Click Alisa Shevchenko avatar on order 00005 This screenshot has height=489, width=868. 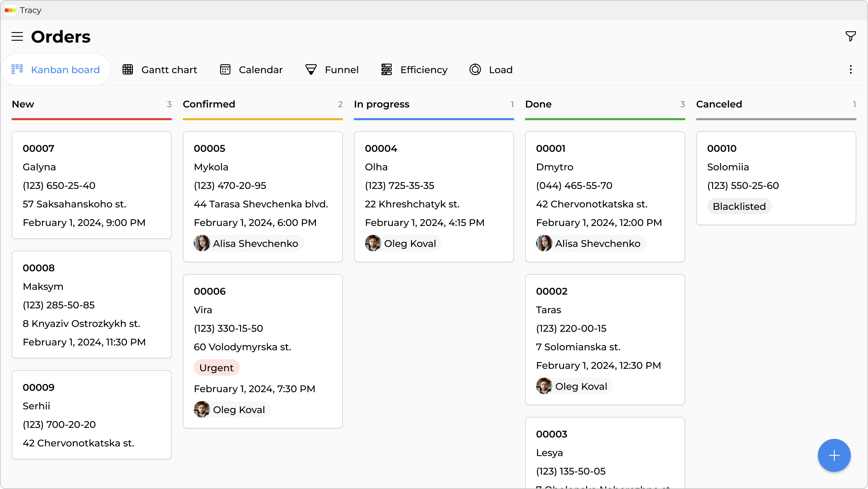coord(202,243)
